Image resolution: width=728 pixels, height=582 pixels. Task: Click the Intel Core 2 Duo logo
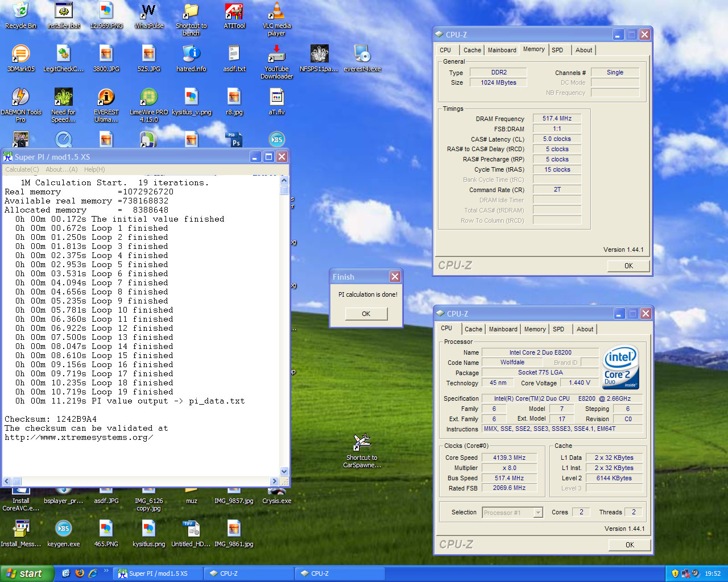pyautogui.click(x=621, y=368)
